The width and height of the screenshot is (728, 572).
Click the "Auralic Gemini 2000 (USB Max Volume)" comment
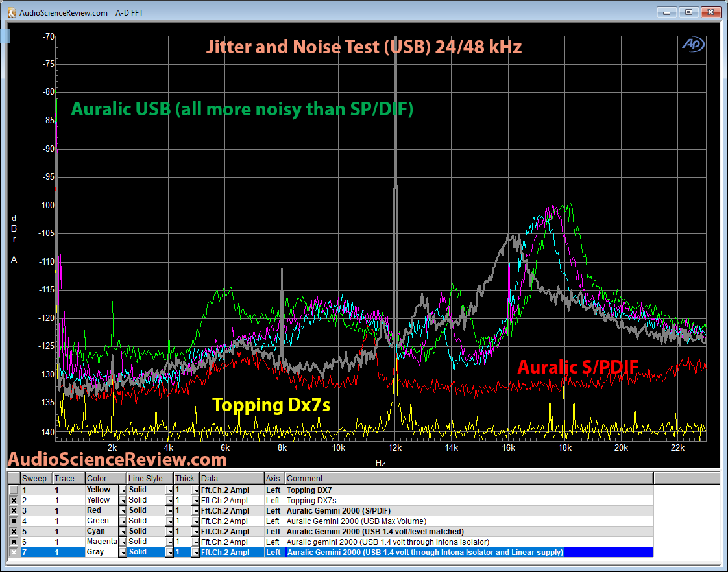(x=469, y=521)
